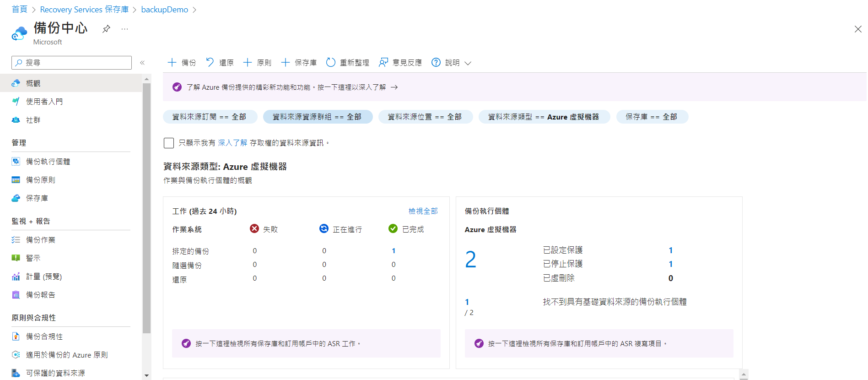Screen dimensions: 868x380
Task: Click 檢視全部 in the jobs card
Action: click(x=423, y=211)
